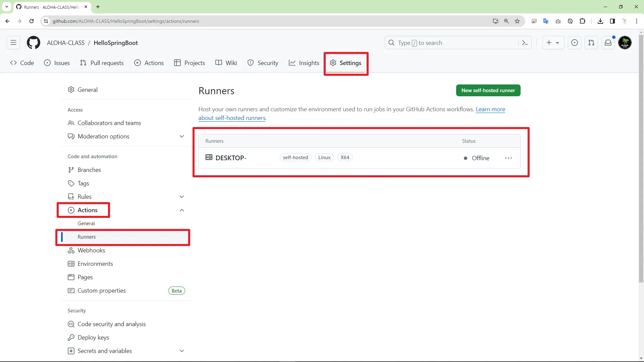Expand the Moderation options section
The height and width of the screenshot is (362, 644).
(x=182, y=136)
